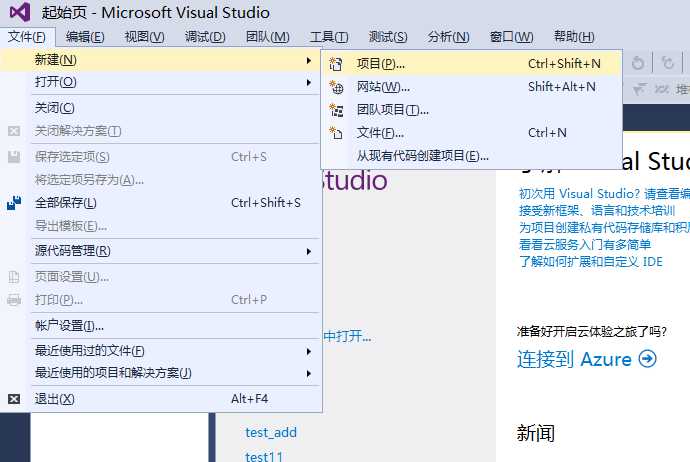
Task: Open the 编辑(E) menu
Action: [x=85, y=37]
